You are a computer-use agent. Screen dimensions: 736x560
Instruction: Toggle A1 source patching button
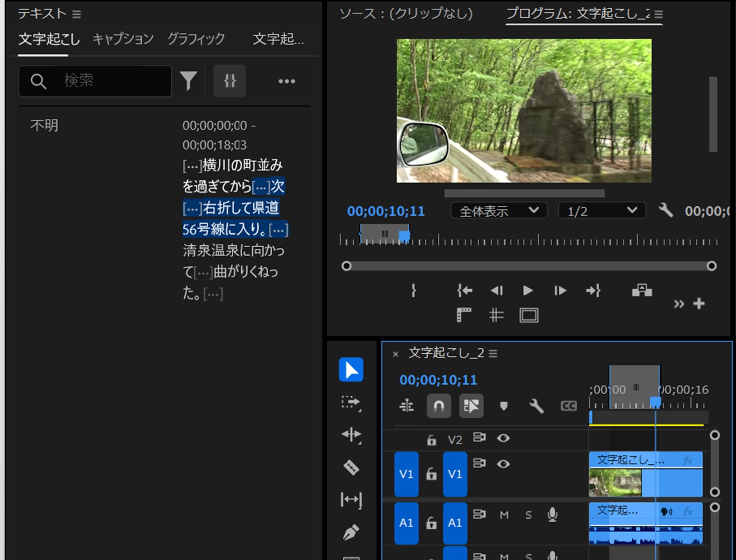click(406, 523)
